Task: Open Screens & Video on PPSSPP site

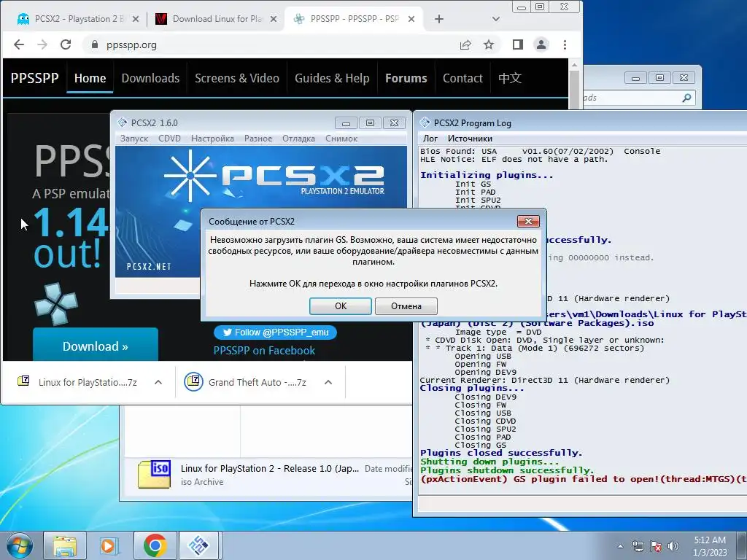Action: (237, 78)
